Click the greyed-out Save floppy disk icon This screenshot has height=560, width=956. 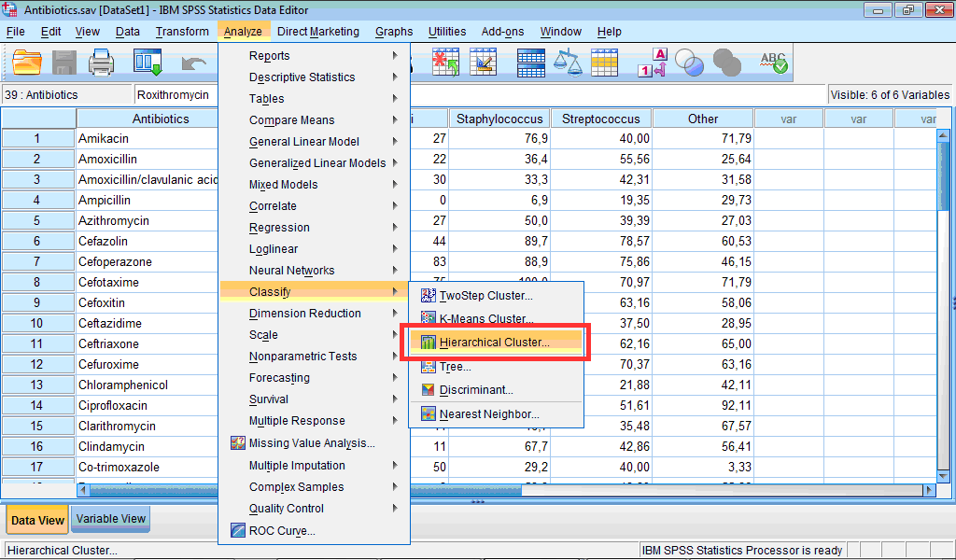click(64, 63)
